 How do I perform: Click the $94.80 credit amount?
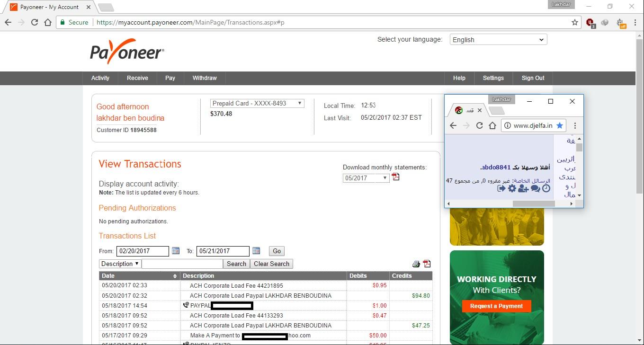click(x=420, y=296)
